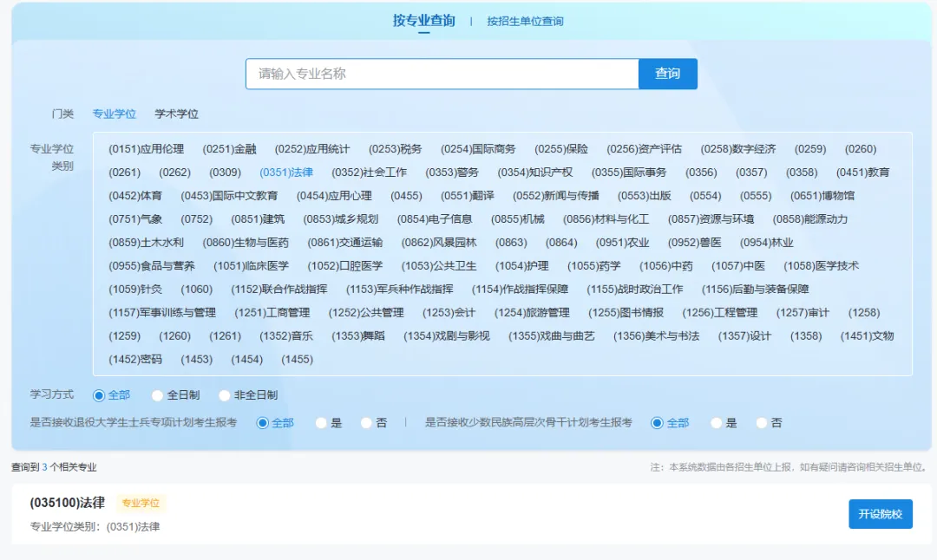Select (0951)农业 category

click(x=622, y=243)
